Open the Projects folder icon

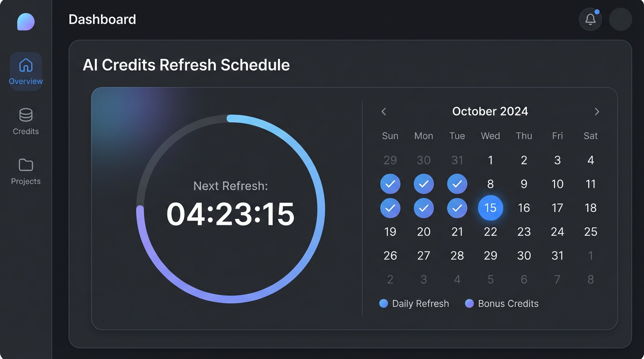click(26, 171)
